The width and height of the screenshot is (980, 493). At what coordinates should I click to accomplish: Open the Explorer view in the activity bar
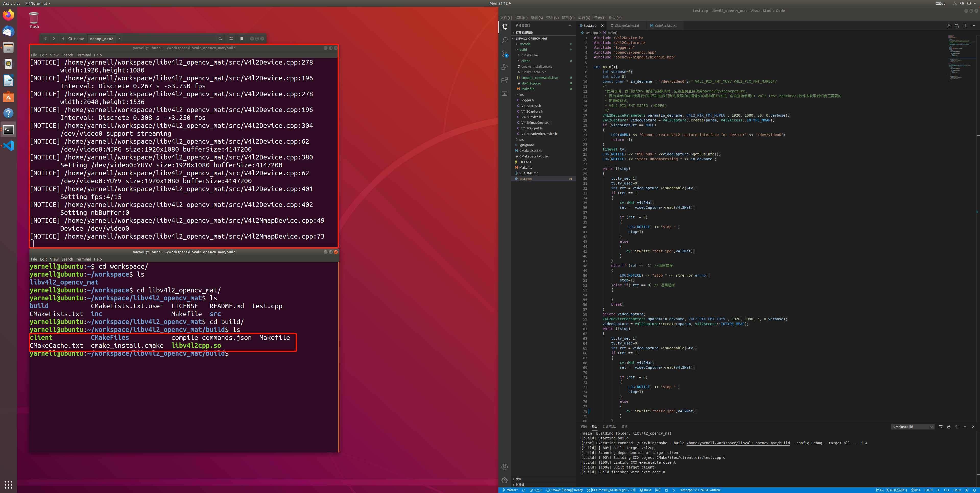(x=505, y=27)
